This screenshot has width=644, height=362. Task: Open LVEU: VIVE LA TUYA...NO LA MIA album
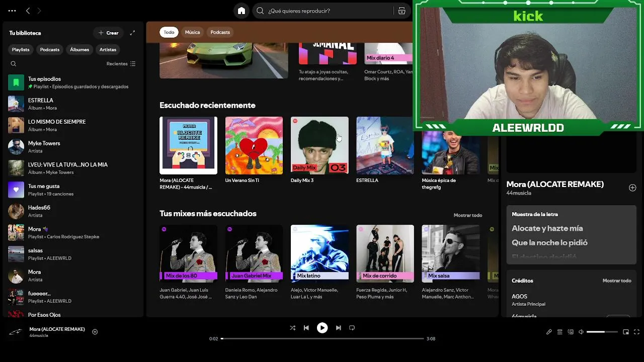(x=73, y=168)
